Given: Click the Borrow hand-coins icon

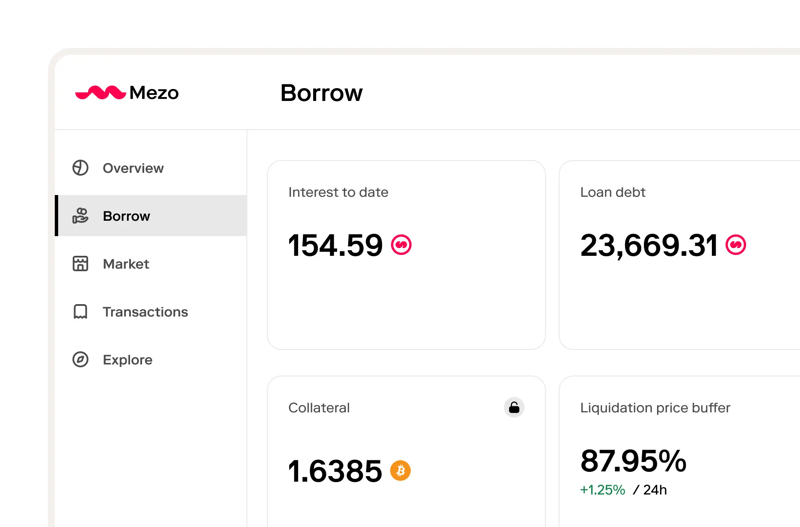Looking at the screenshot, I should [81, 216].
